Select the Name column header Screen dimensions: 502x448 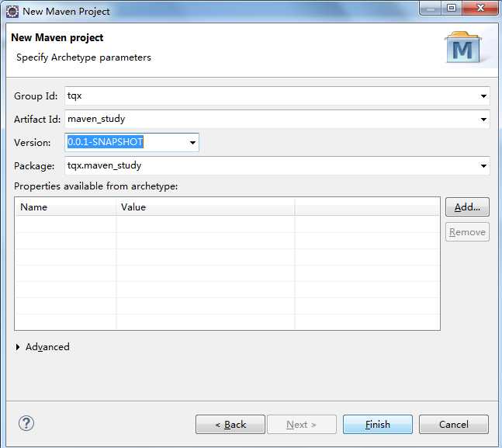(66, 207)
